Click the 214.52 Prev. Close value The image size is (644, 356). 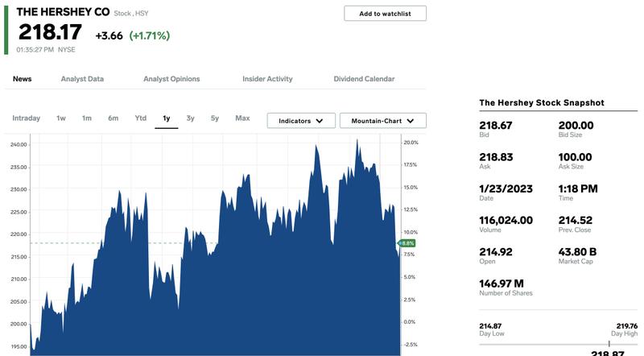point(576,221)
